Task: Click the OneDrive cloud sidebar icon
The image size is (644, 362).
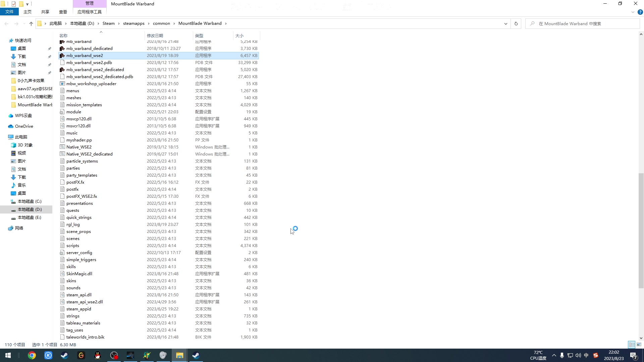Action: click(x=11, y=126)
